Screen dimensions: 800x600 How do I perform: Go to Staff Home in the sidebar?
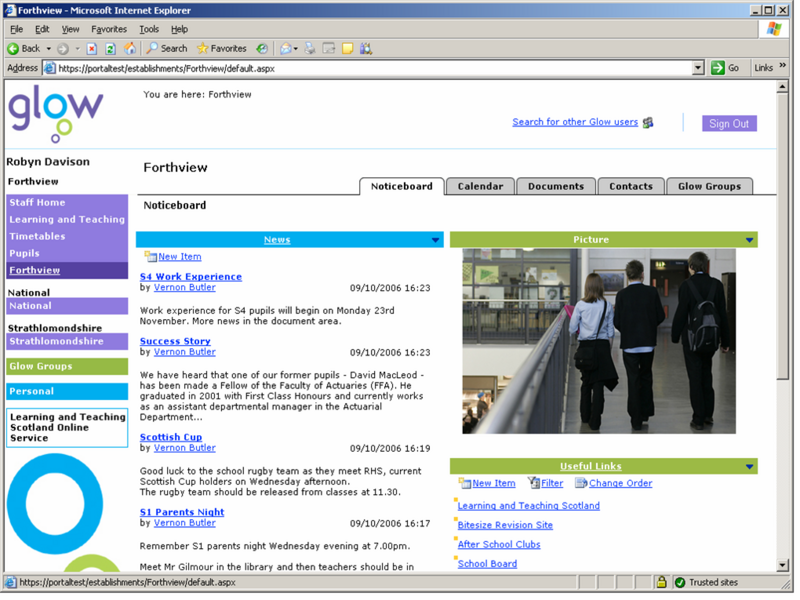point(67,203)
